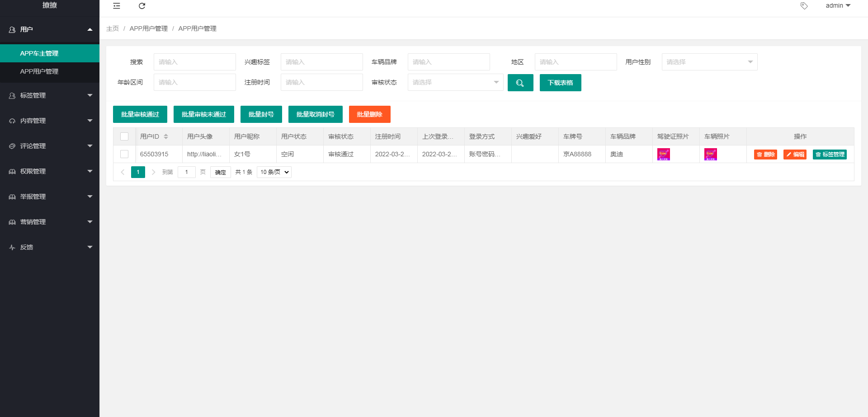
Task: Click the sidebar collapse menu icon
Action: (117, 6)
